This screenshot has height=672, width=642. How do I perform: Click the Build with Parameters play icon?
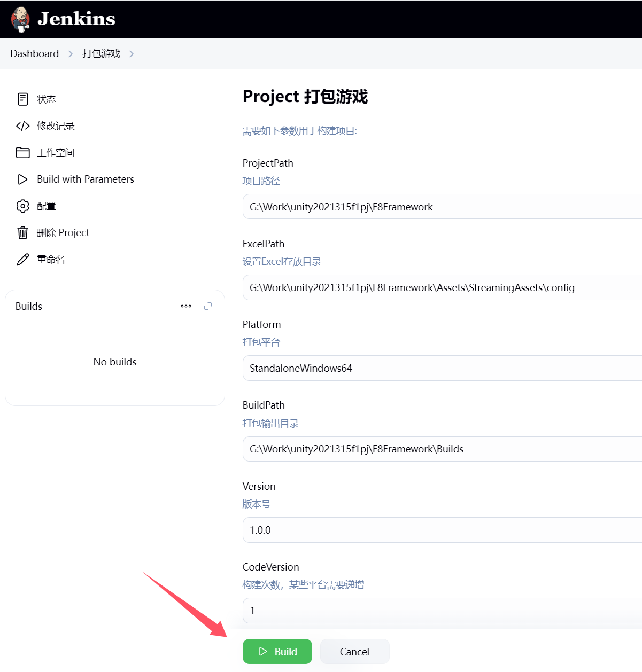click(23, 179)
